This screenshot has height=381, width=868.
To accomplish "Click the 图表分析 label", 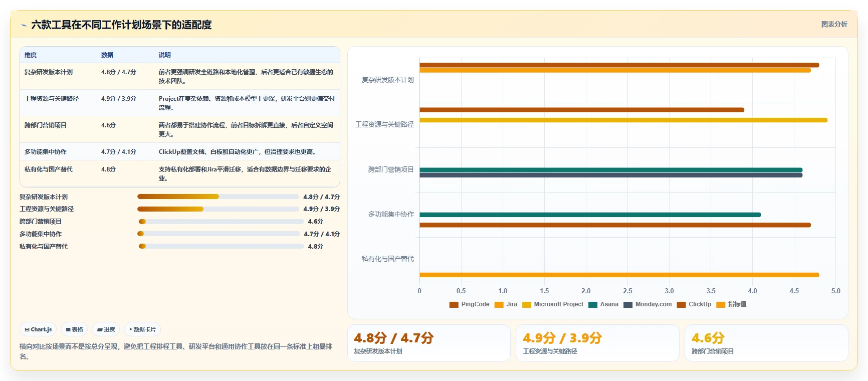I will pyautogui.click(x=834, y=24).
